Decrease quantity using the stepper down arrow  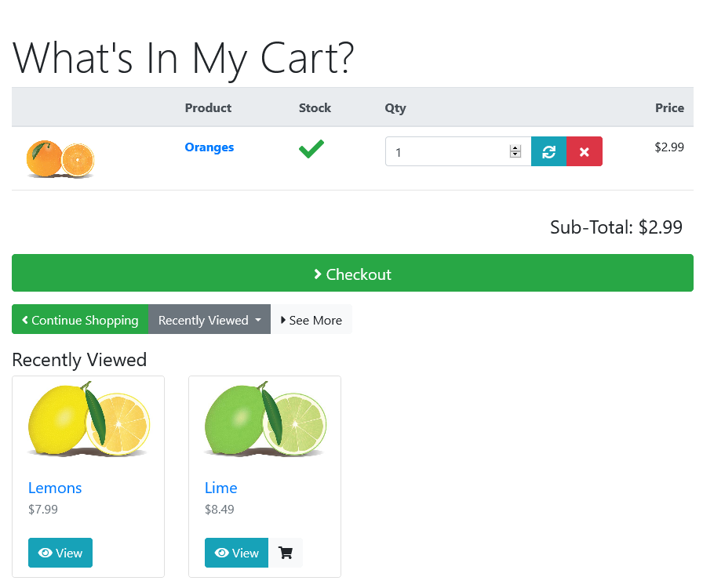(x=515, y=154)
